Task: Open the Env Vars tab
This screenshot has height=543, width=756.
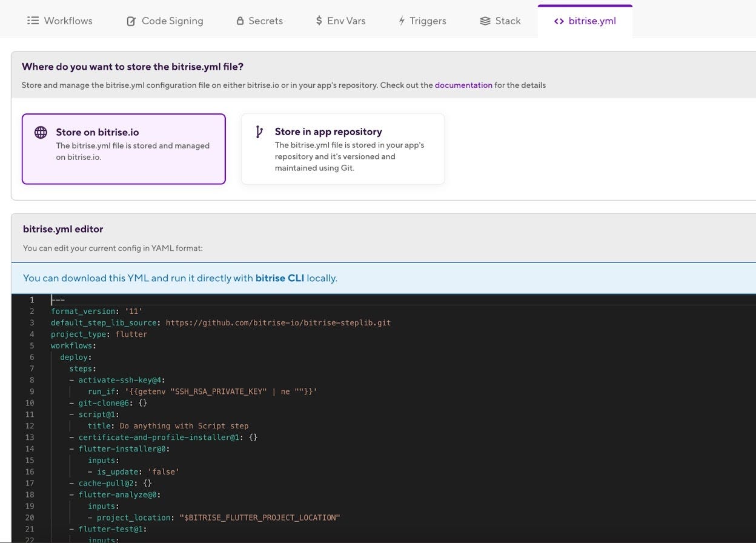Action: pos(340,21)
